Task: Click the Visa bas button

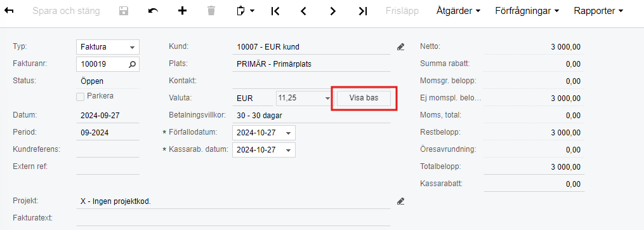Action: 364,98
